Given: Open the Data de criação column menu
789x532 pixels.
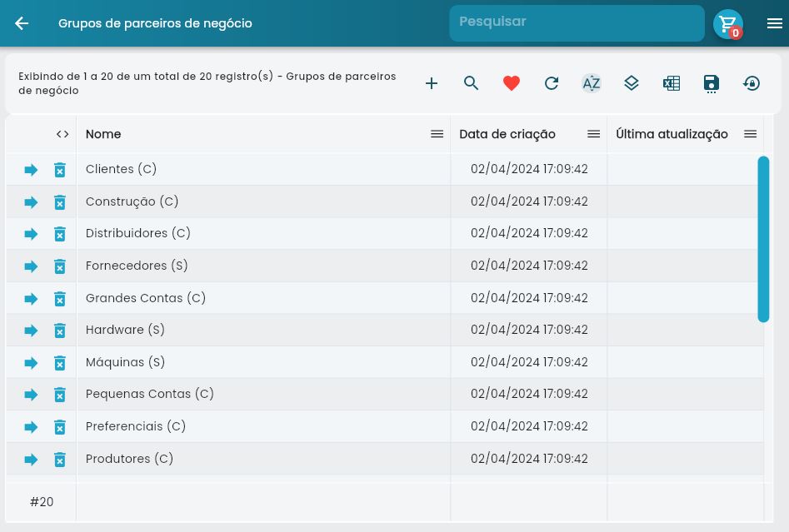Looking at the screenshot, I should pyautogui.click(x=593, y=134).
